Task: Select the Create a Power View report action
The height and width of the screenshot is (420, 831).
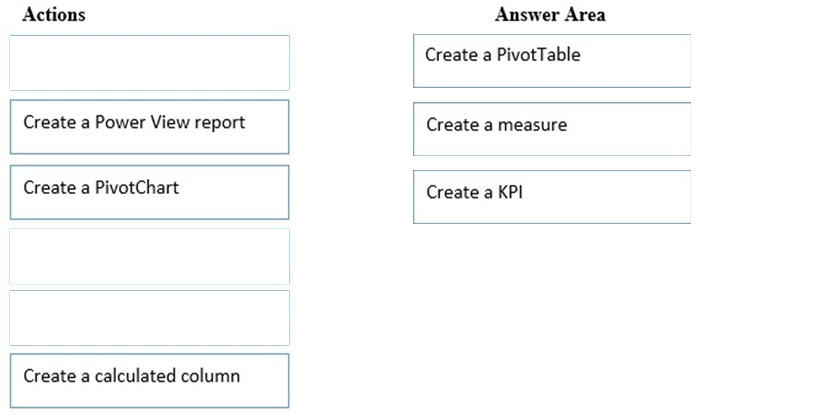Action: pyautogui.click(x=149, y=127)
